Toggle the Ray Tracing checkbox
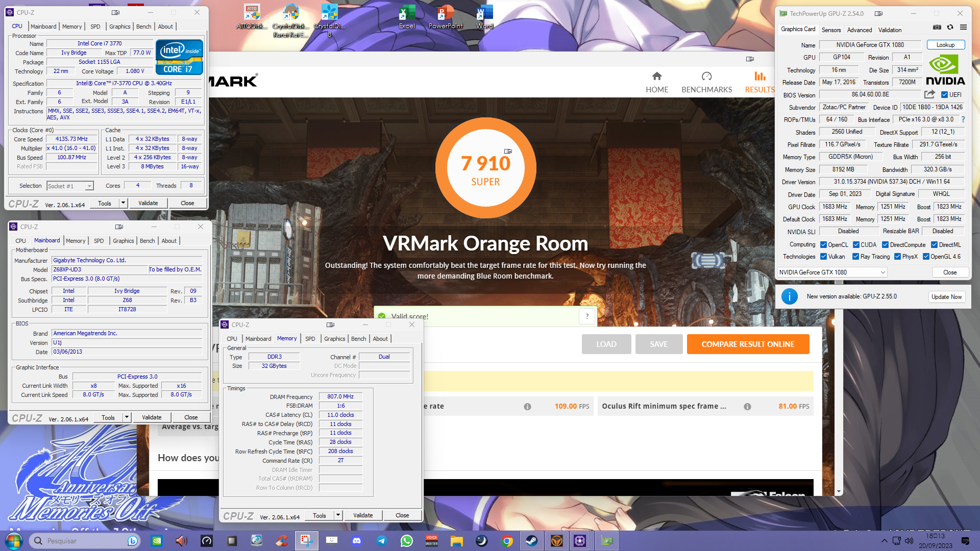This screenshot has height=551, width=980. point(855,257)
